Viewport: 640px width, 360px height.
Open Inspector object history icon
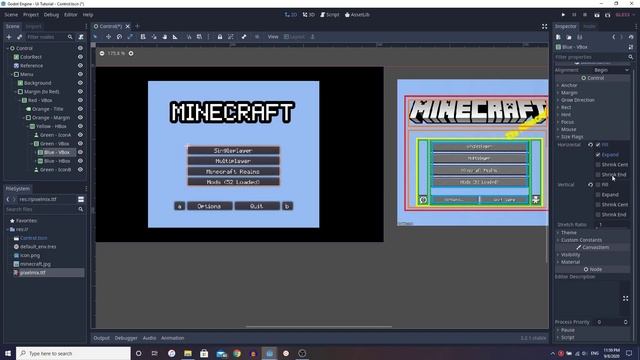(x=631, y=37)
